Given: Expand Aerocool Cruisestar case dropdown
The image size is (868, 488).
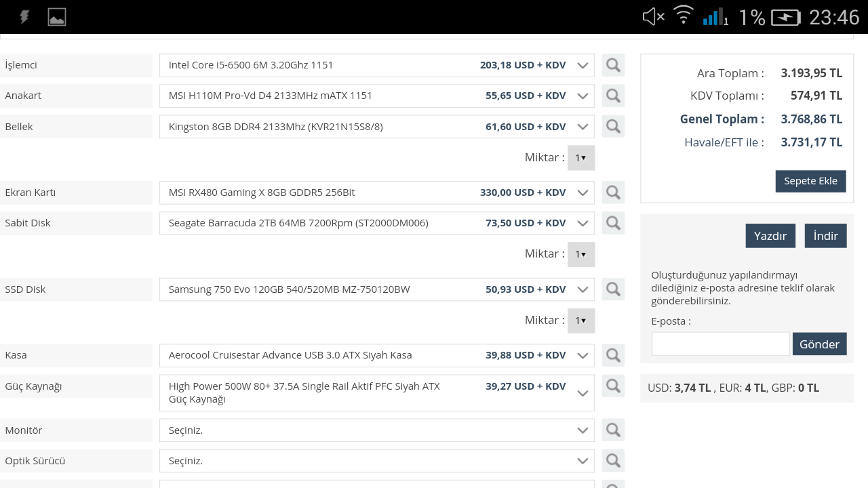Looking at the screenshot, I should pyautogui.click(x=377, y=355).
